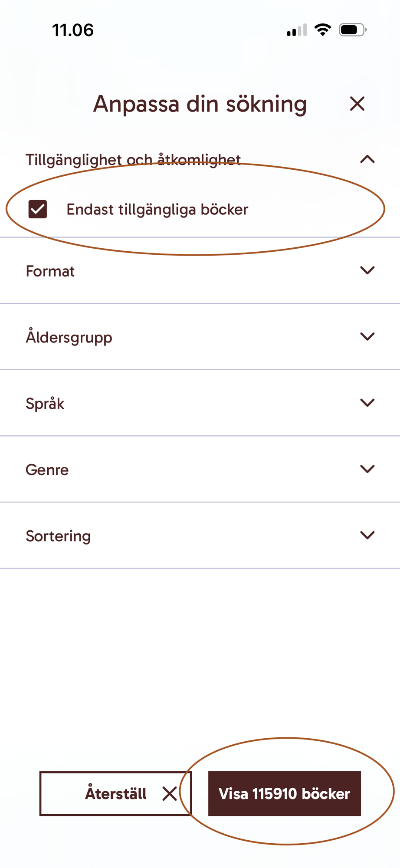Open the Språk filter label
Viewport: 400px width, 868px height.
click(x=45, y=404)
